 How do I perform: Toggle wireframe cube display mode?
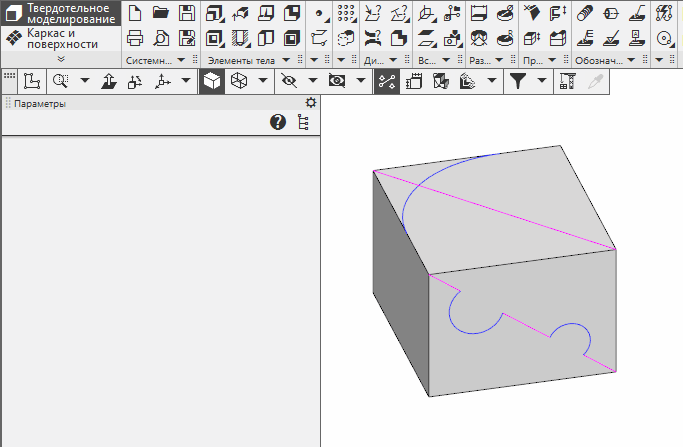(238, 82)
